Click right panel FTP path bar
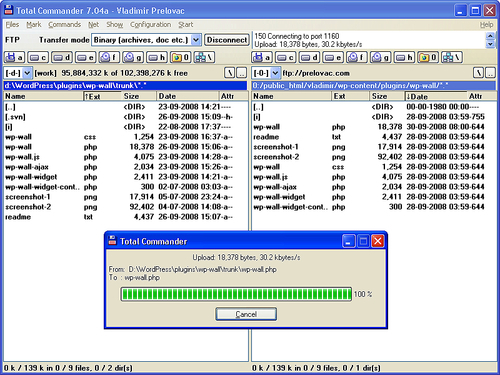 373,86
